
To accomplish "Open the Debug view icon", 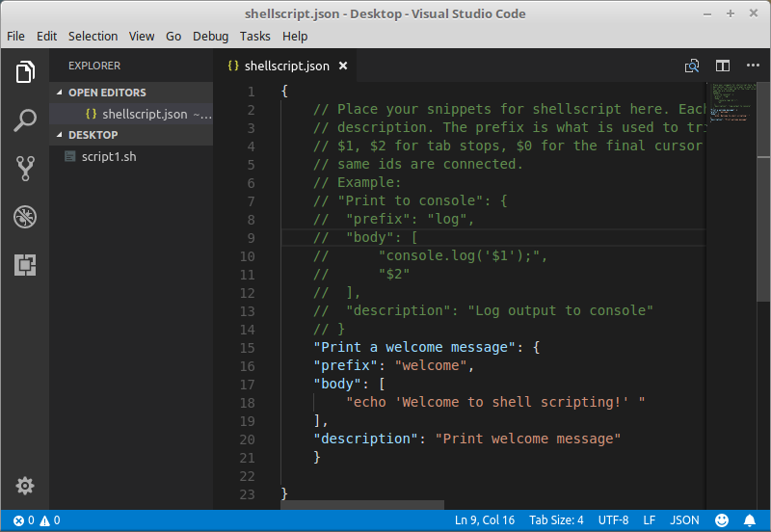I will tap(25, 217).
